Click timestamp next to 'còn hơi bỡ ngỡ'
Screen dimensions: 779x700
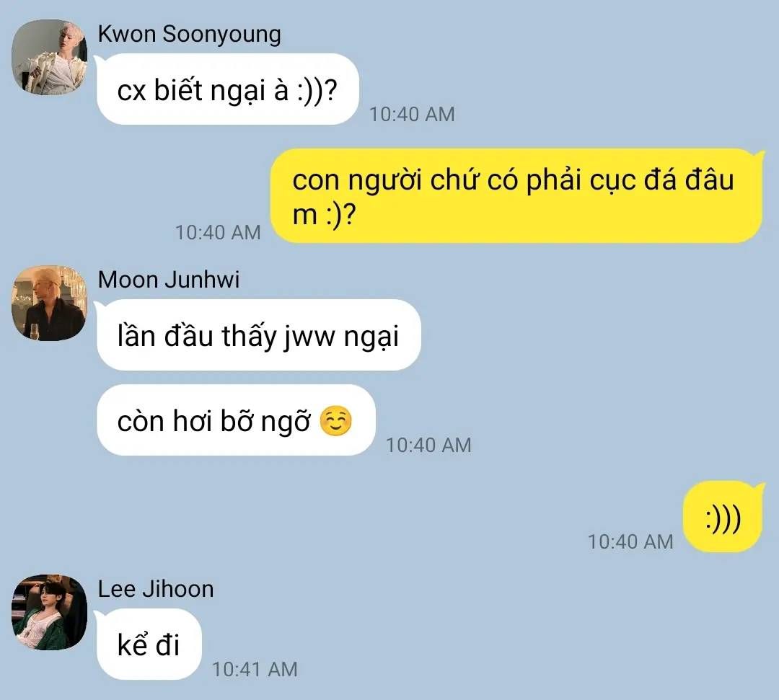click(428, 446)
